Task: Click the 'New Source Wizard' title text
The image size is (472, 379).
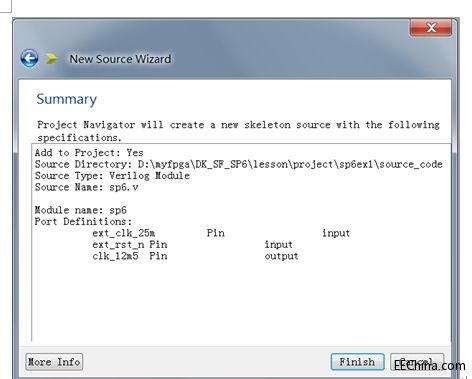Action: click(120, 59)
